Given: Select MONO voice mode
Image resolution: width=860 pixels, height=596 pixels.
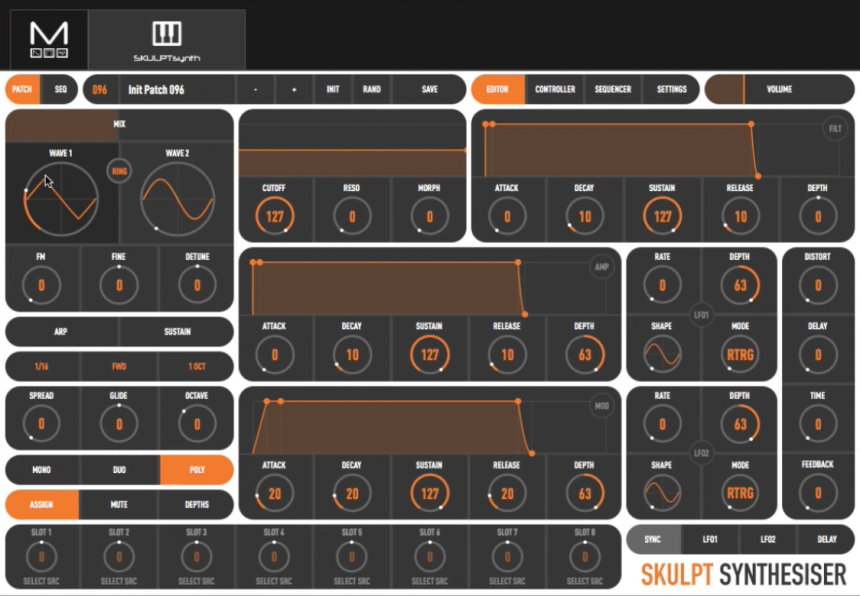Looking at the screenshot, I should [42, 470].
